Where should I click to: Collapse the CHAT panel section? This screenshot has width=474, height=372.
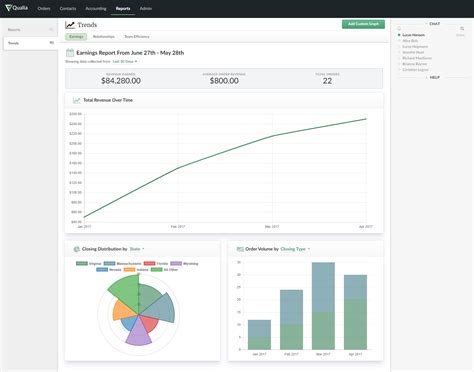[433, 24]
